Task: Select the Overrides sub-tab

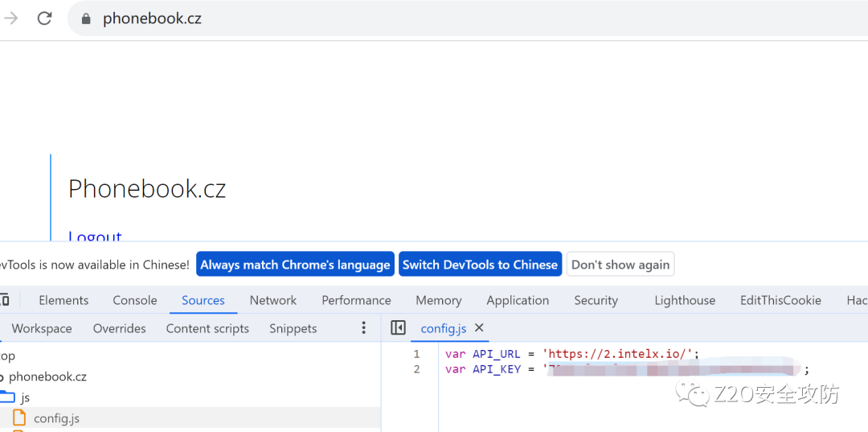Action: [120, 328]
